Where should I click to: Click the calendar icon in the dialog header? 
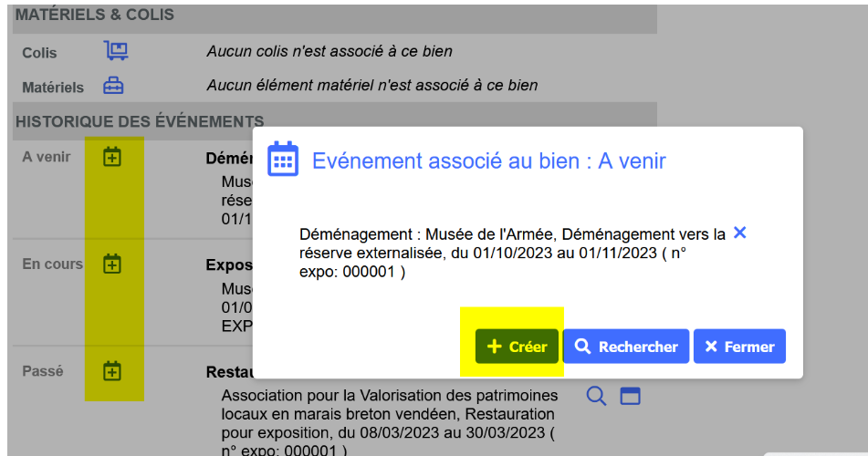(283, 160)
